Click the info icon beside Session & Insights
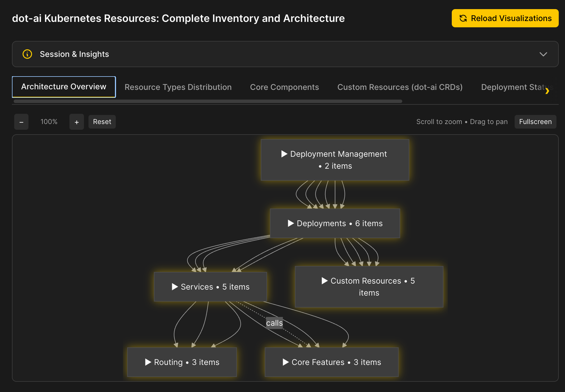This screenshot has height=392, width=565. (x=27, y=54)
